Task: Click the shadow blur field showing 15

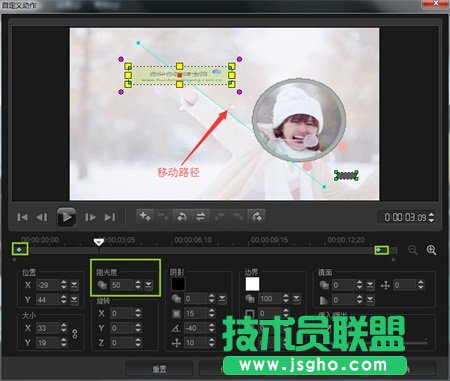Action: 195,314
